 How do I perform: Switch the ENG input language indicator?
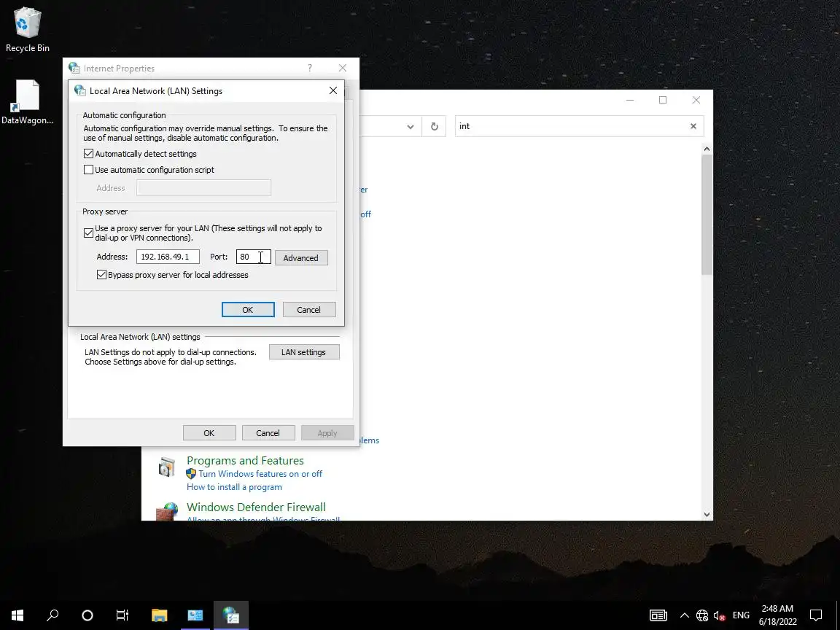click(x=741, y=615)
